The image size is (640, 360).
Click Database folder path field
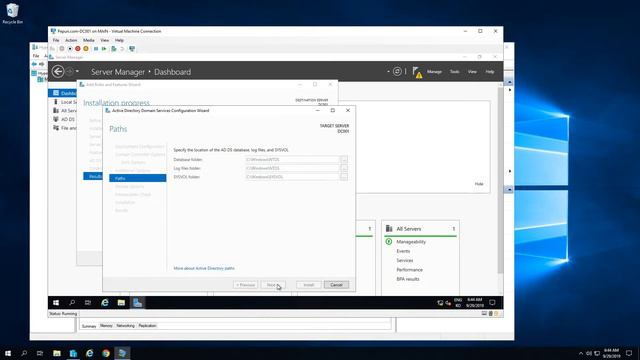click(x=292, y=160)
